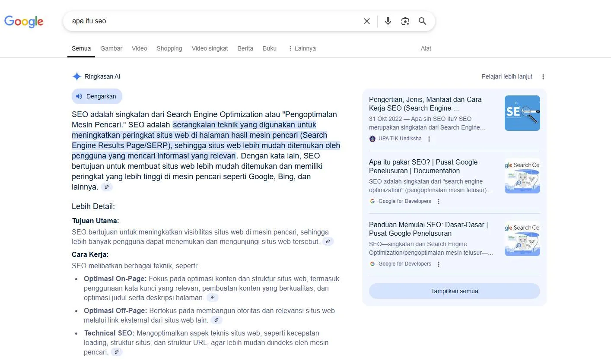The width and height of the screenshot is (611, 364).
Task: Select the Semua tab
Action: (81, 48)
